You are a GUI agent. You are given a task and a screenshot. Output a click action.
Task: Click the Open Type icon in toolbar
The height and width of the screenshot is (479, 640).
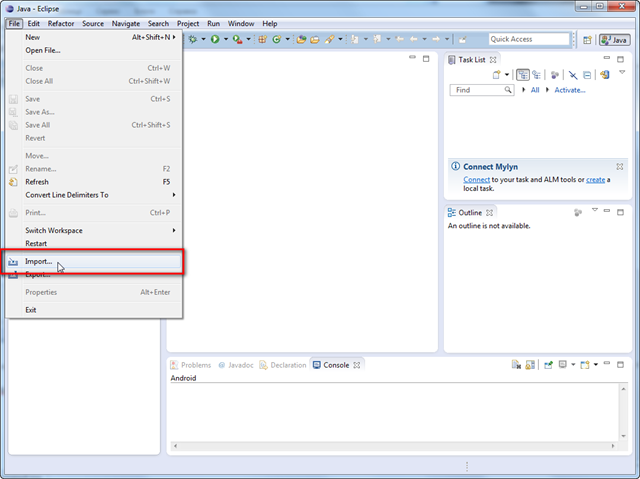(x=301, y=39)
